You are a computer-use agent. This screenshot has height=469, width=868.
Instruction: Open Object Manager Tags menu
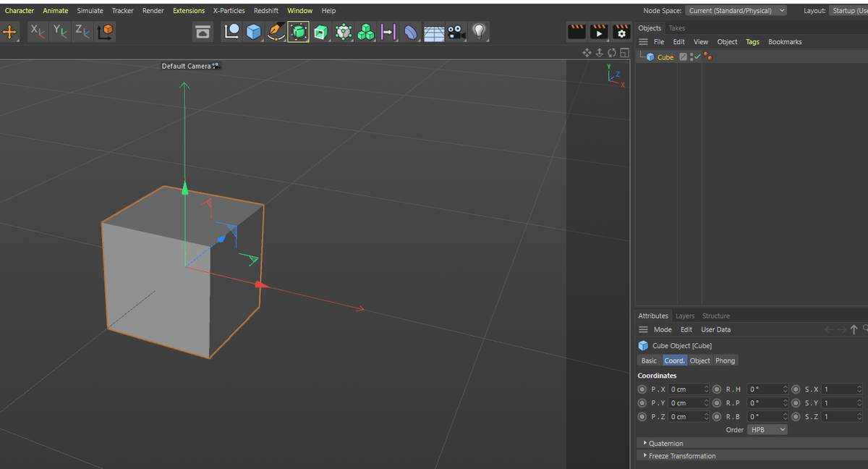coord(752,42)
